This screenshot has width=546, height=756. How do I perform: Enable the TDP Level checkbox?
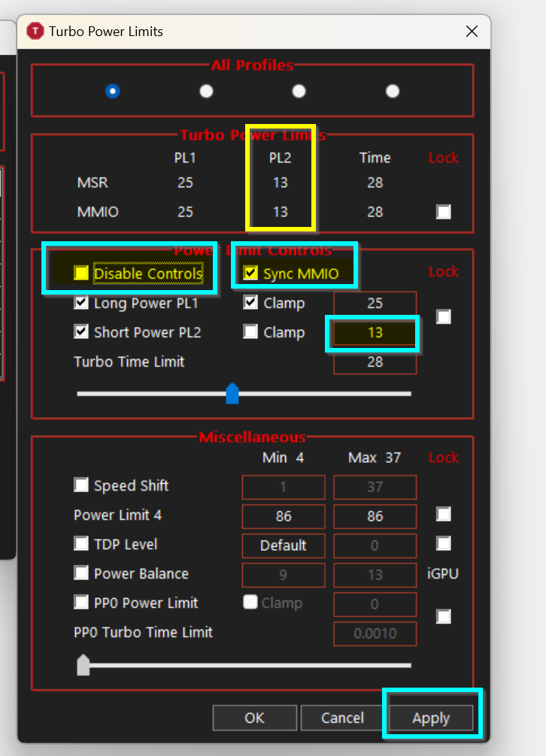81,544
